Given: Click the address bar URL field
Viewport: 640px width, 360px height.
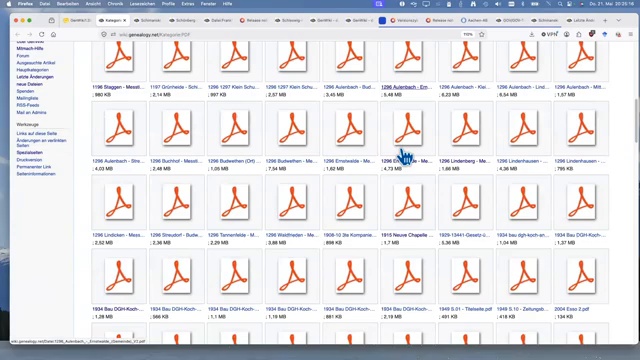Looking at the screenshot, I should coord(286,35).
